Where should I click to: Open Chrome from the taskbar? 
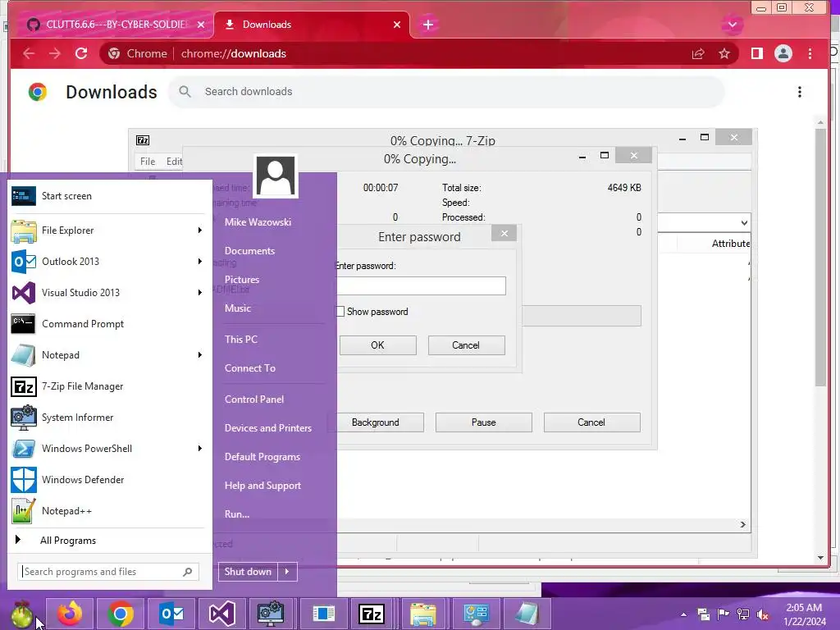121,614
